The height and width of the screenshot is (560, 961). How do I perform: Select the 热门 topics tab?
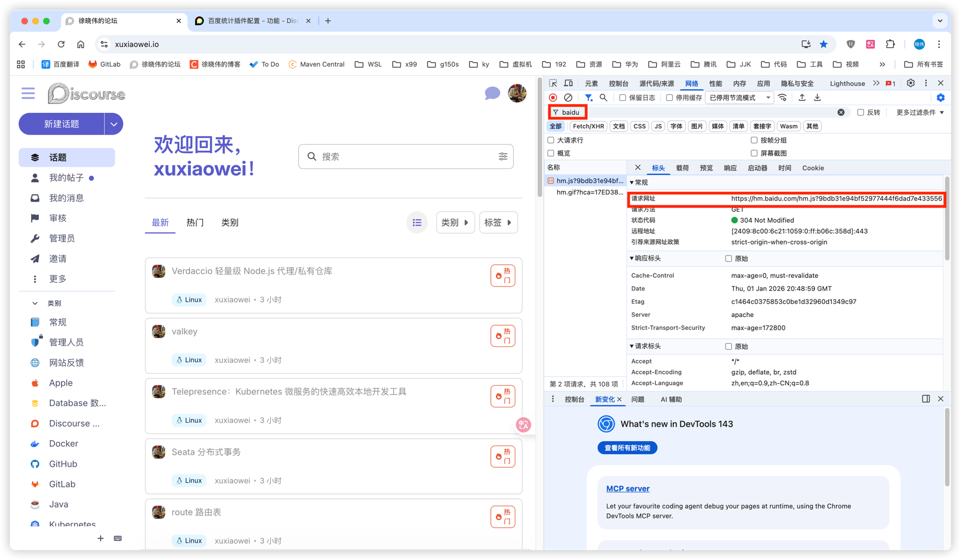point(195,222)
